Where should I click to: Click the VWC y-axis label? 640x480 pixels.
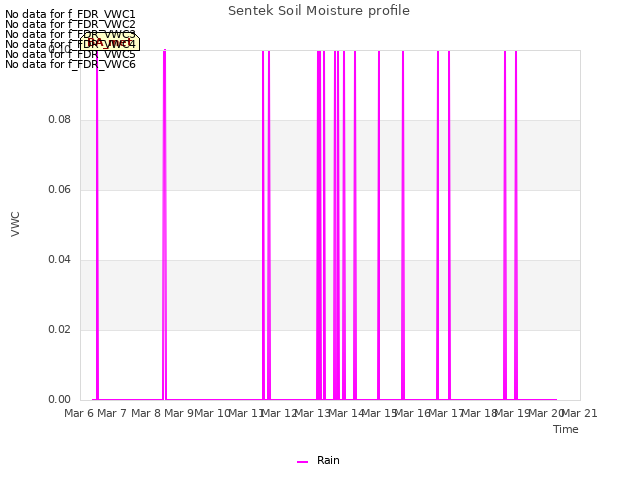click(x=15, y=224)
